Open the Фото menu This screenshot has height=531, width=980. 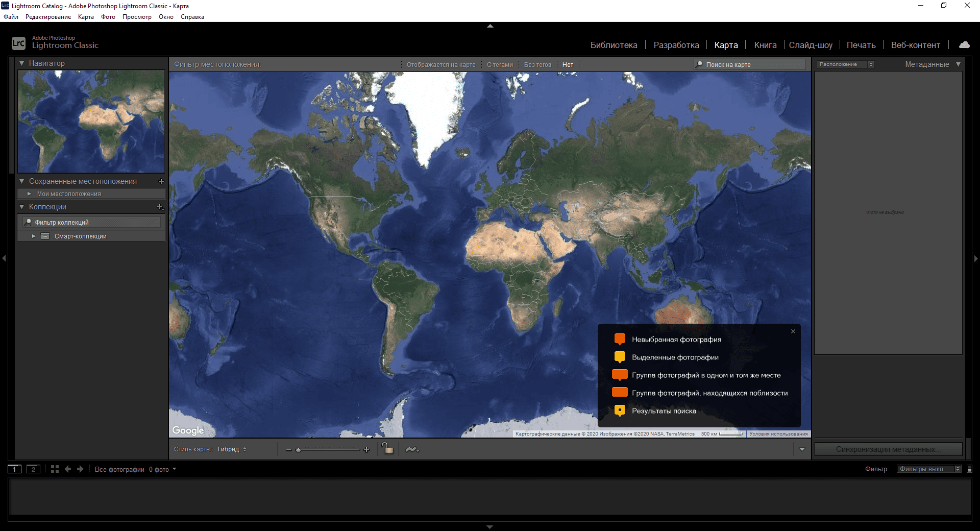click(108, 17)
